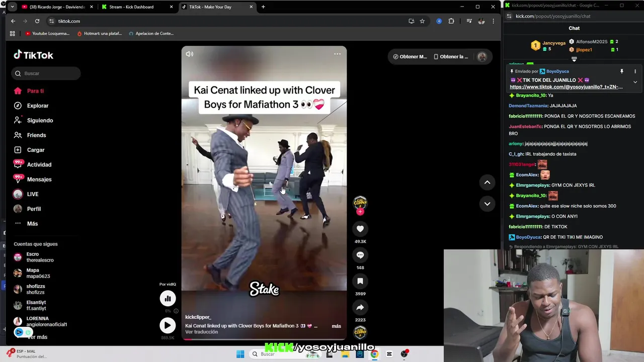The image size is (644, 362).
Task: Bookmark this page with star icon
Action: click(422, 21)
